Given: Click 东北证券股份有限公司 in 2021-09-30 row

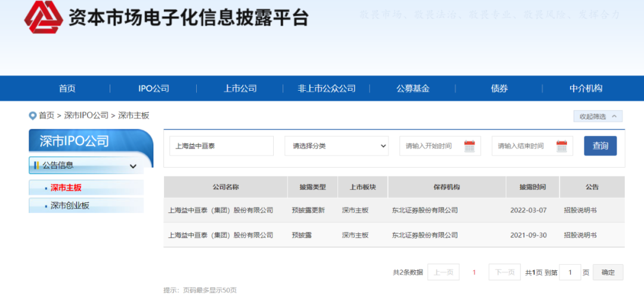Looking at the screenshot, I should click(x=425, y=236).
